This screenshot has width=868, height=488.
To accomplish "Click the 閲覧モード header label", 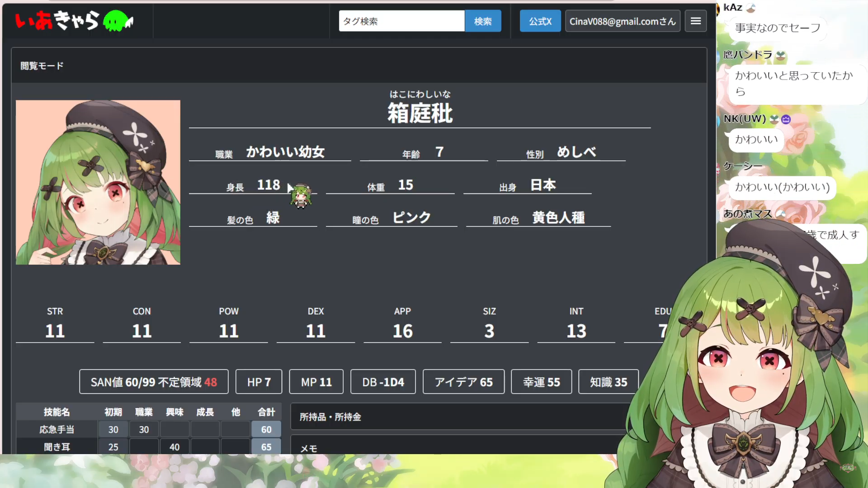I will 42,66.
